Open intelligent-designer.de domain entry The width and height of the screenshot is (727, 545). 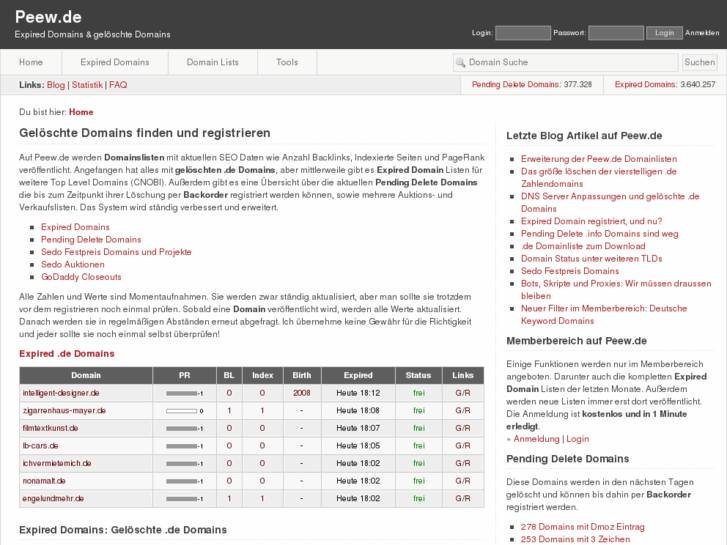point(61,393)
